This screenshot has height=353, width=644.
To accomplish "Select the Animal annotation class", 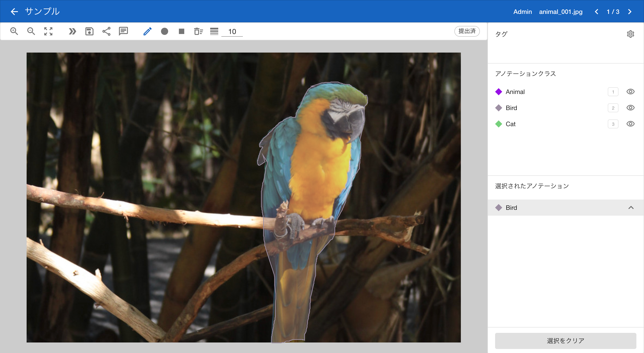I will coord(515,92).
